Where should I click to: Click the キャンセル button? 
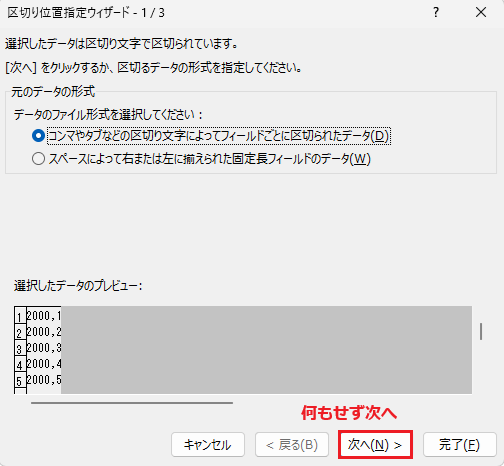tap(208, 445)
